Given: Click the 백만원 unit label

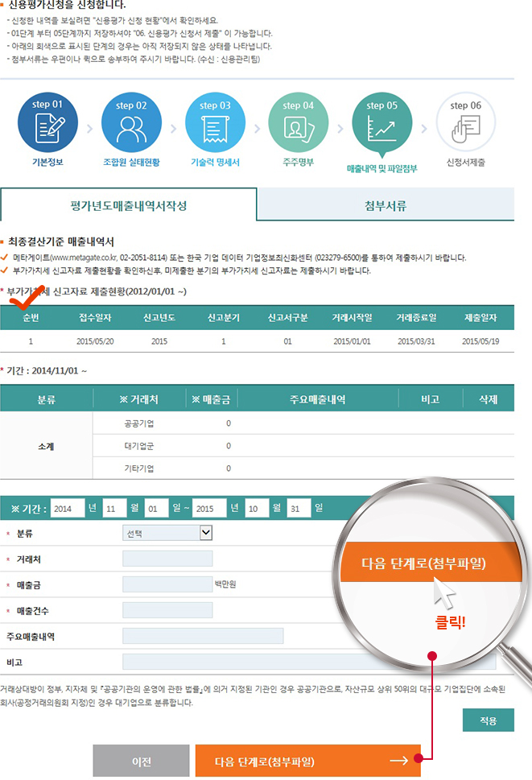Looking at the screenshot, I should (225, 584).
